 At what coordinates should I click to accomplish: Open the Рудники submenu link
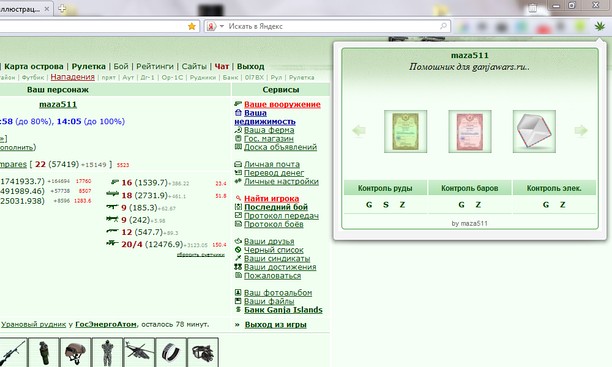point(203,77)
